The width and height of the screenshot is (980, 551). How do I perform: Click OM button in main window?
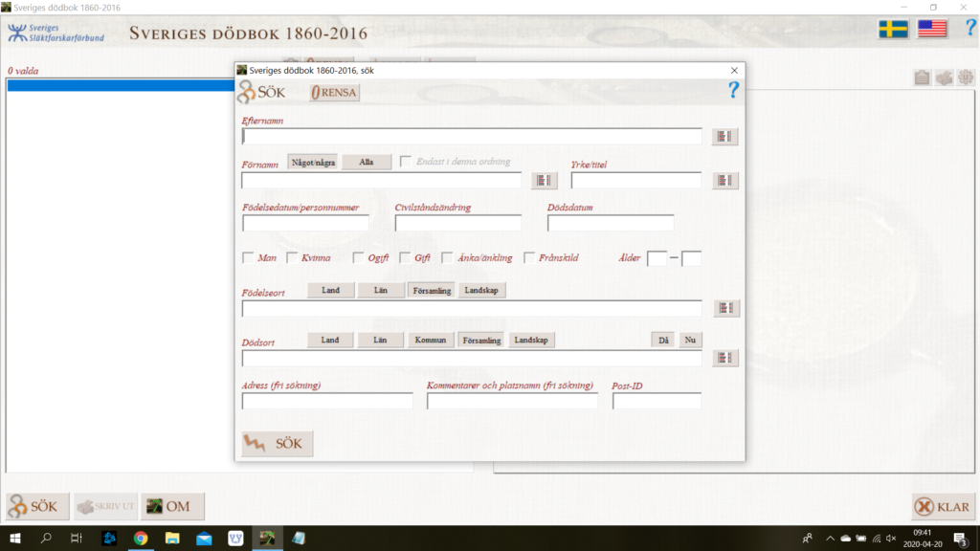point(172,507)
